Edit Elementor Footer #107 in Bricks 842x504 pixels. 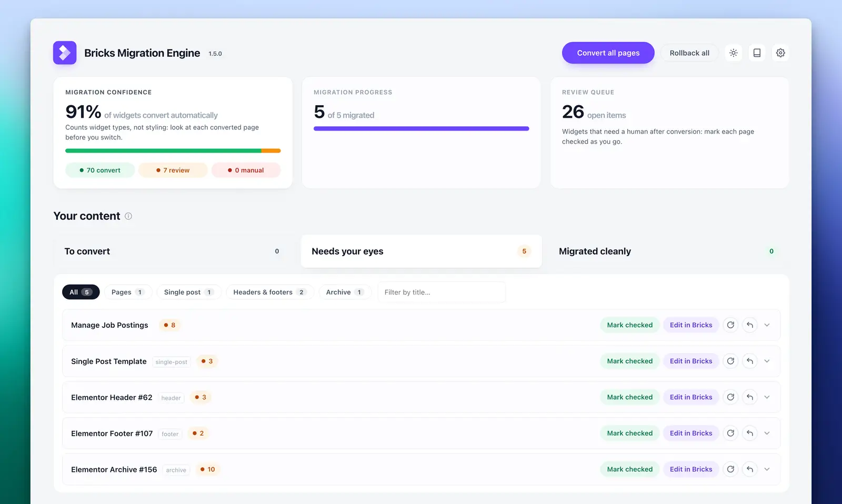coord(691,433)
